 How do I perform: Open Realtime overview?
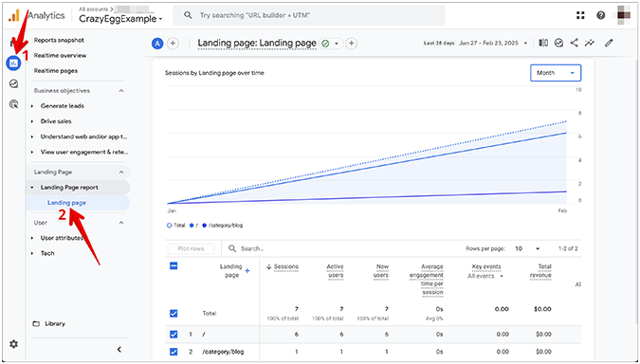pyautogui.click(x=60, y=56)
